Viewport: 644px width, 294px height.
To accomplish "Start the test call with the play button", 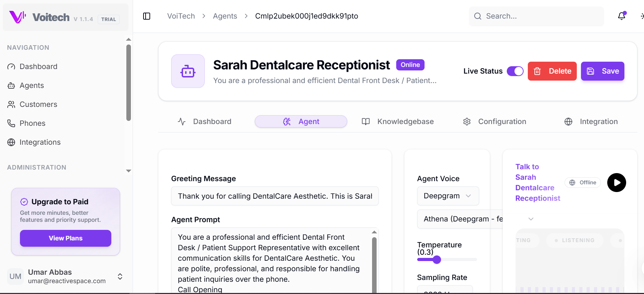I will point(617,183).
